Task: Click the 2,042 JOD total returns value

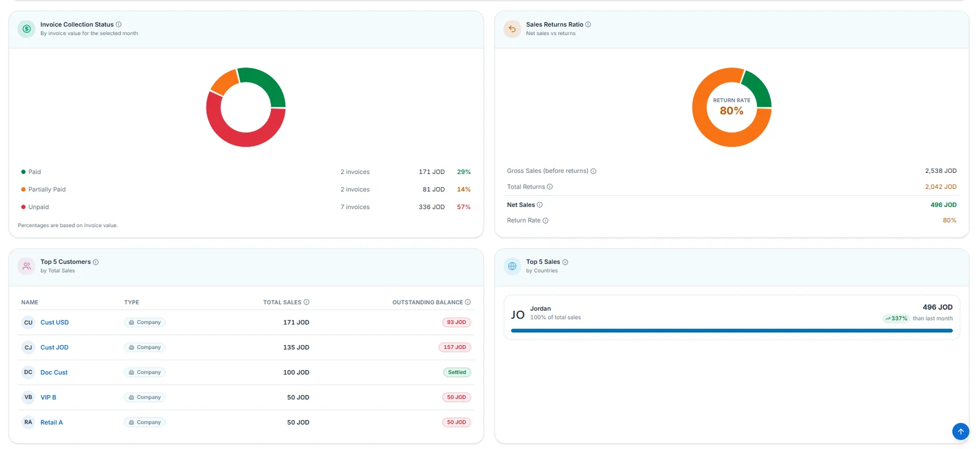Action: click(x=941, y=187)
